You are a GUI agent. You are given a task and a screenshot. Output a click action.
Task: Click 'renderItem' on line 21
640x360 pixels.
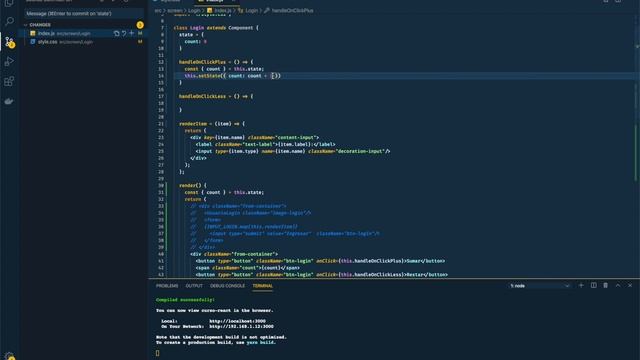point(193,124)
